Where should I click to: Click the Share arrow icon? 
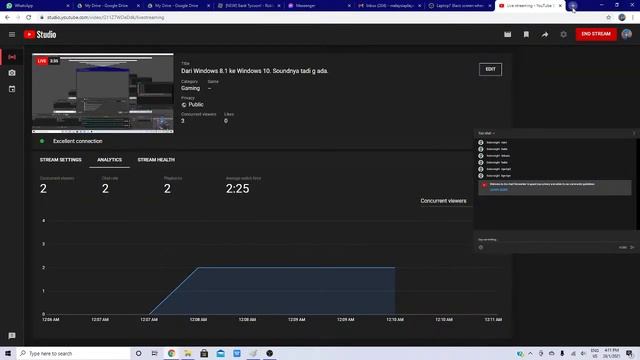click(545, 35)
